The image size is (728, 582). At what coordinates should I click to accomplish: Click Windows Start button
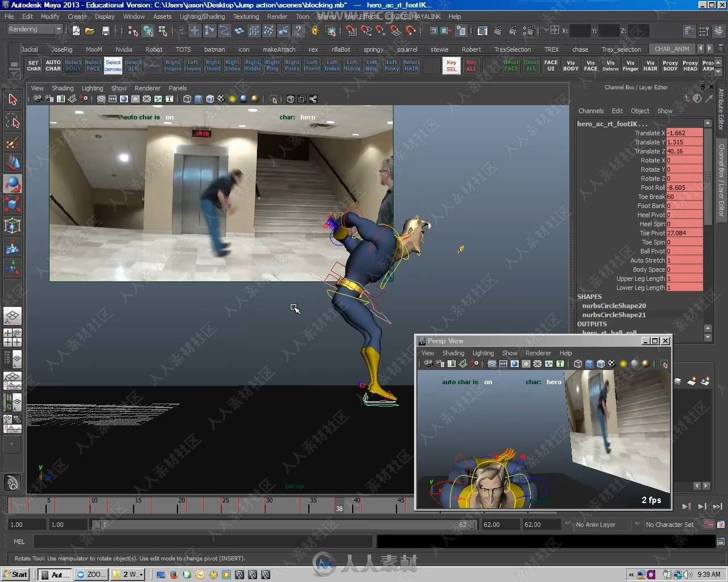15,575
